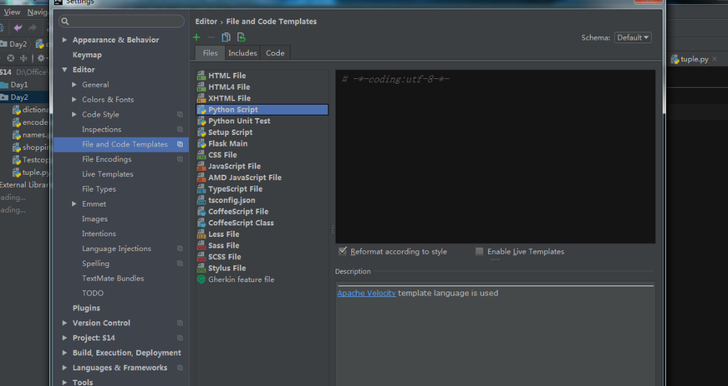728x386 pixels.
Task: Click the Reset to Default template icon
Action: click(241, 38)
